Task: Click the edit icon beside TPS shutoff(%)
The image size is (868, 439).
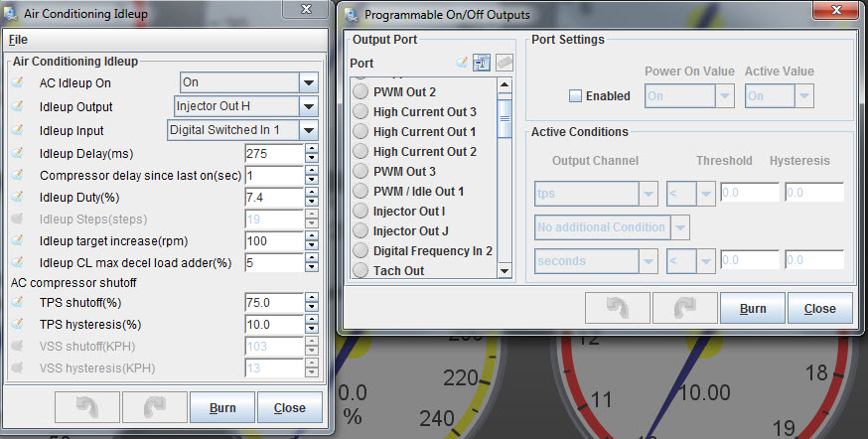Action: click(x=17, y=301)
